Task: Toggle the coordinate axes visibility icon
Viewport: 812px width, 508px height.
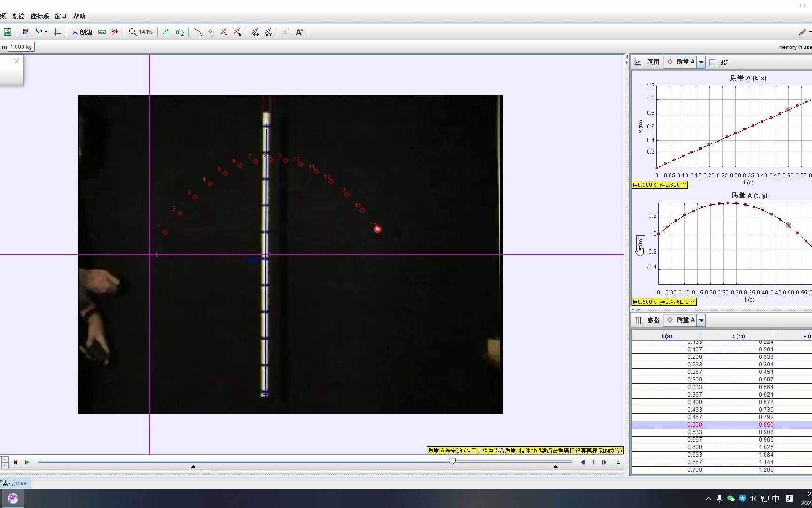Action: coord(57,32)
